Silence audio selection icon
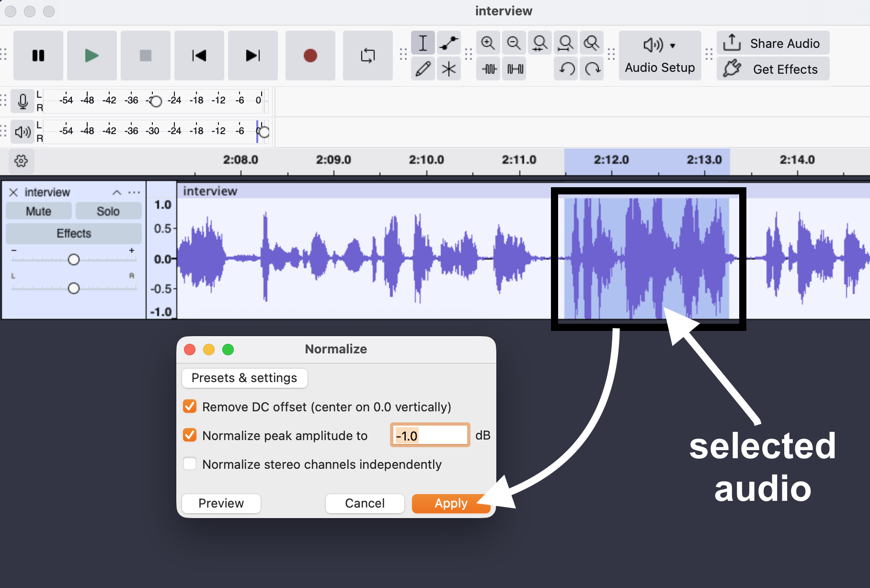Image resolution: width=870 pixels, height=588 pixels. 514,69
